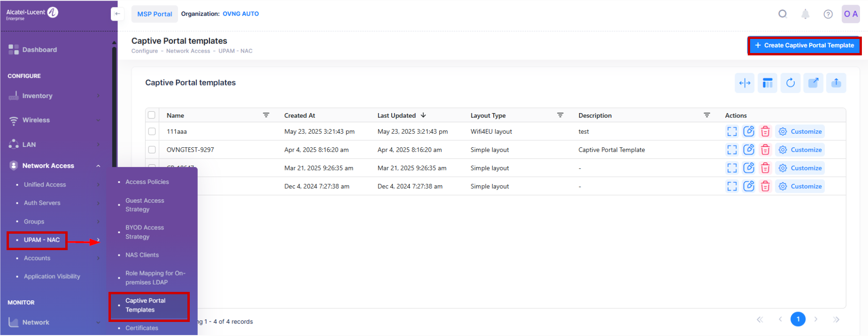Click the column settings table icon
The height and width of the screenshot is (336, 868).
point(767,83)
